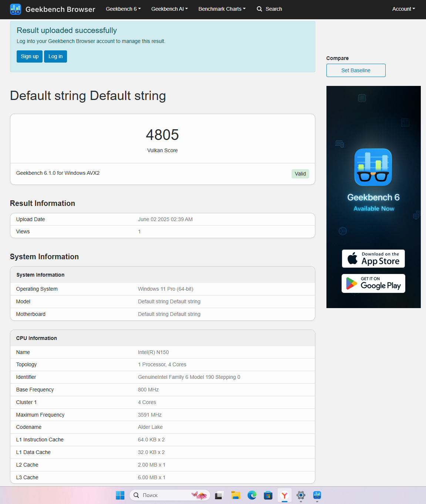Open the Account dropdown menu
The height and width of the screenshot is (504, 426).
point(404,9)
